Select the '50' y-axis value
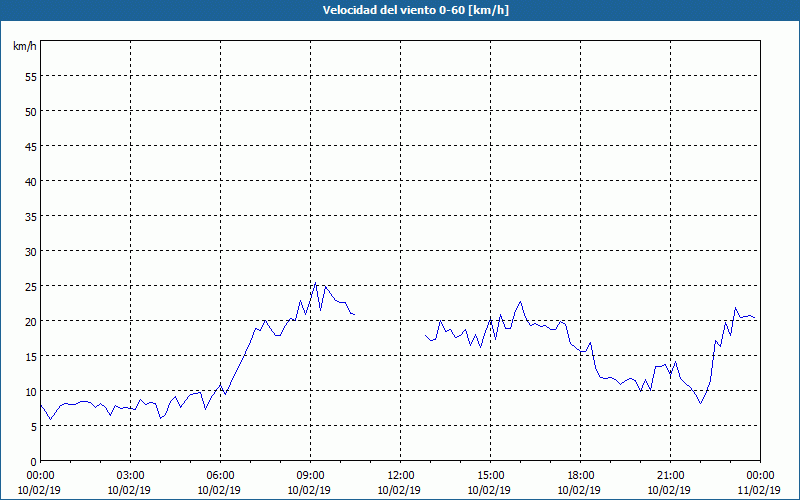Image resolution: width=800 pixels, height=500 pixels. pos(31,111)
